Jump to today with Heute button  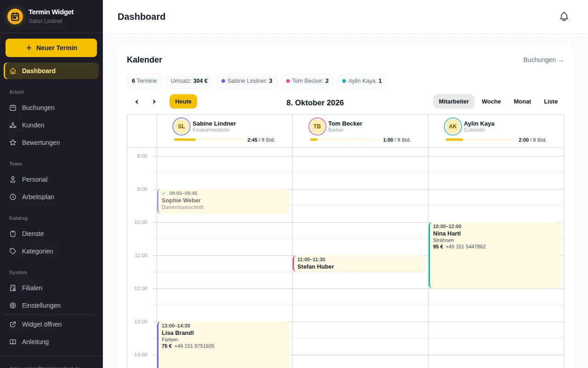pyautogui.click(x=183, y=102)
